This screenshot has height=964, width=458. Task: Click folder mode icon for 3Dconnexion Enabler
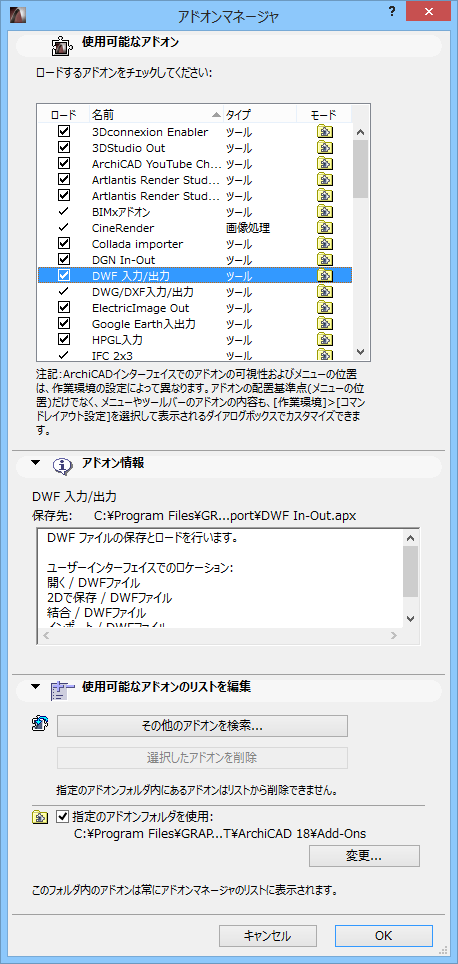[325, 132]
